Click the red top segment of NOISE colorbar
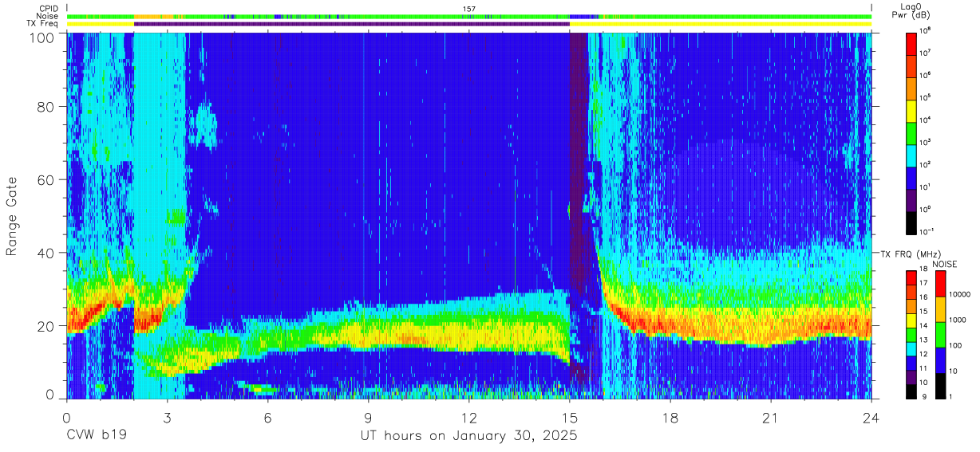Viewport: 980px width, 452px height. click(x=940, y=283)
